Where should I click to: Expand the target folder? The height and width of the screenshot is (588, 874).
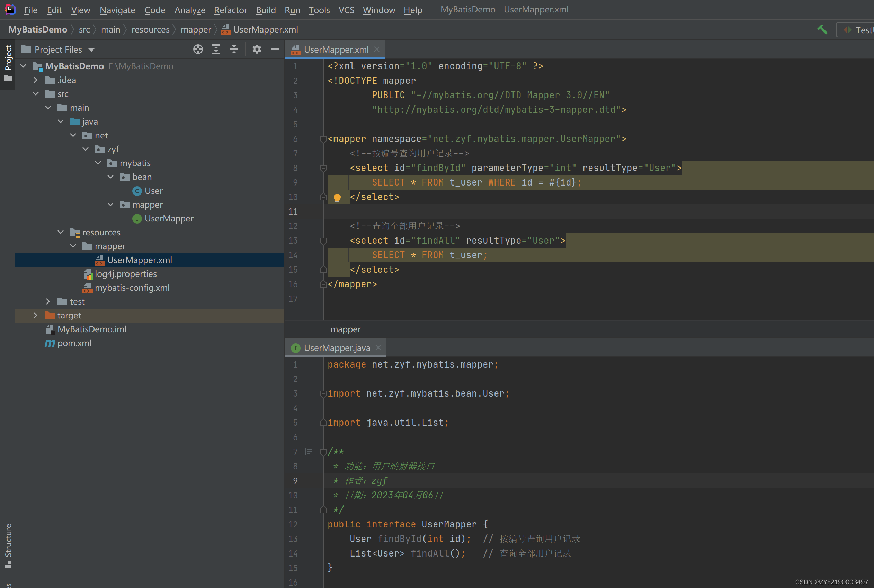(x=35, y=315)
